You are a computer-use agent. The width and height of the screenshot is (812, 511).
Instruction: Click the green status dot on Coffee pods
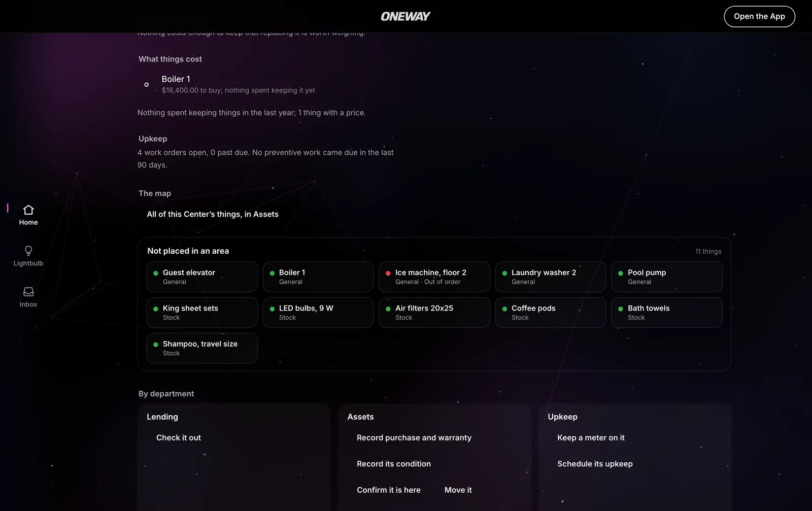pos(504,309)
